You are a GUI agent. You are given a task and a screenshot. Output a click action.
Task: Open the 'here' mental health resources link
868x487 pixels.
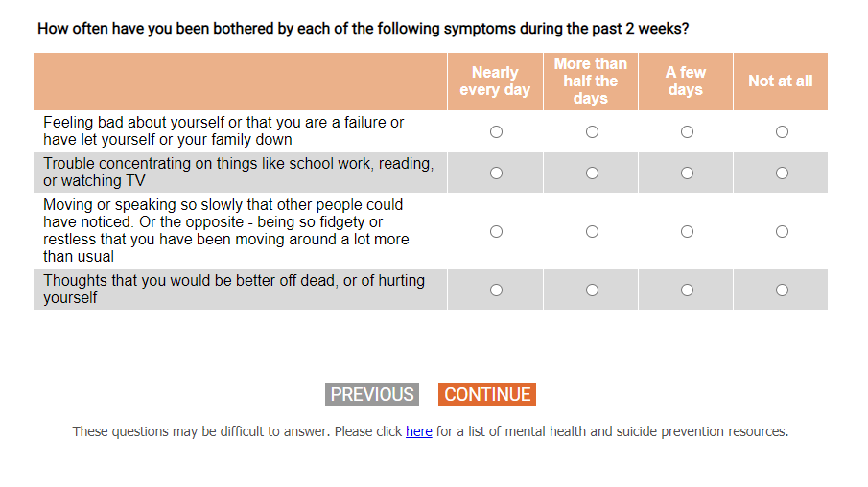pos(419,432)
